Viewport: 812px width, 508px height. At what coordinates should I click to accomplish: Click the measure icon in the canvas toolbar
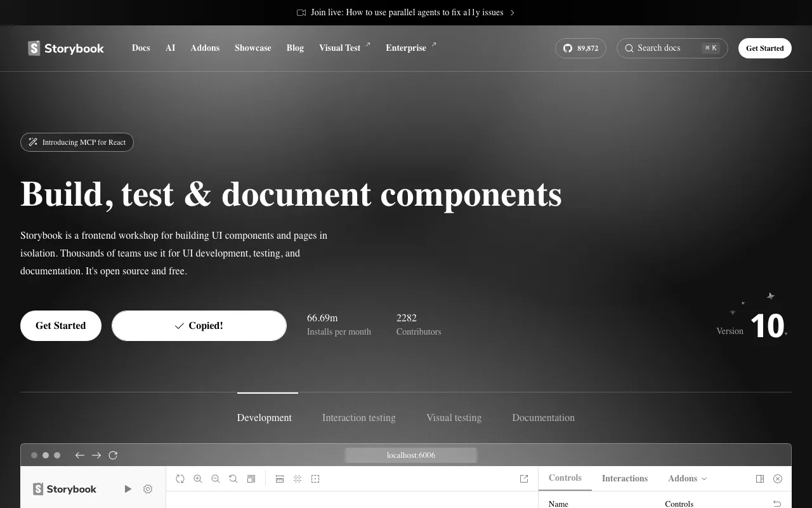[x=280, y=479]
